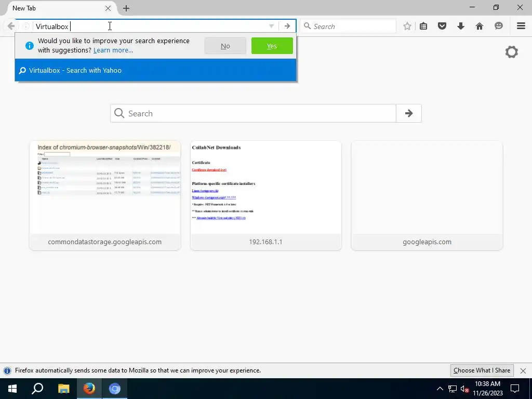532x399 pixels.
Task: Switch to Firefox in the taskbar
Action: click(89, 389)
